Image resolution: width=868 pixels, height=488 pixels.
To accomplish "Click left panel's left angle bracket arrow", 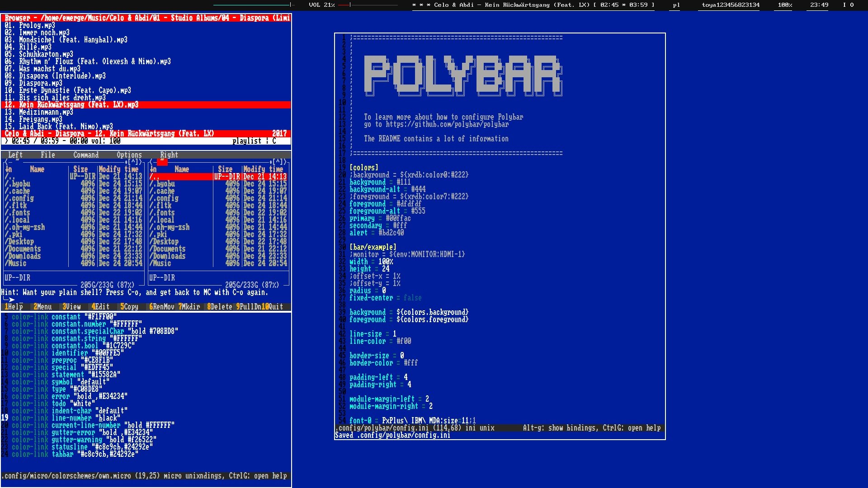I will (6, 162).
